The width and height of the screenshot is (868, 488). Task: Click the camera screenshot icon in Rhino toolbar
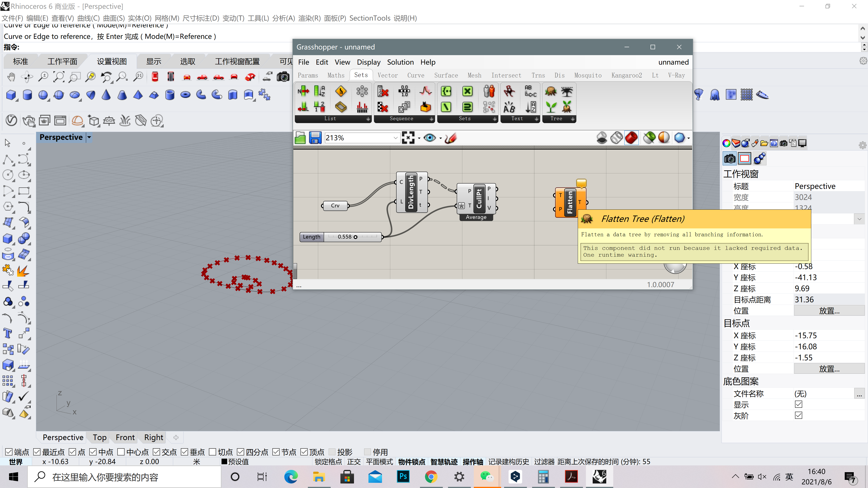pos(283,77)
